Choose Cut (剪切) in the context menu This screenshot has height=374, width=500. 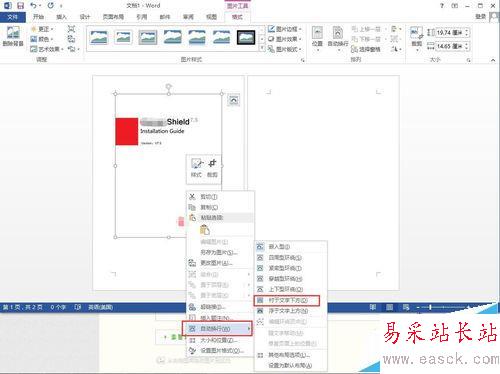click(220, 197)
